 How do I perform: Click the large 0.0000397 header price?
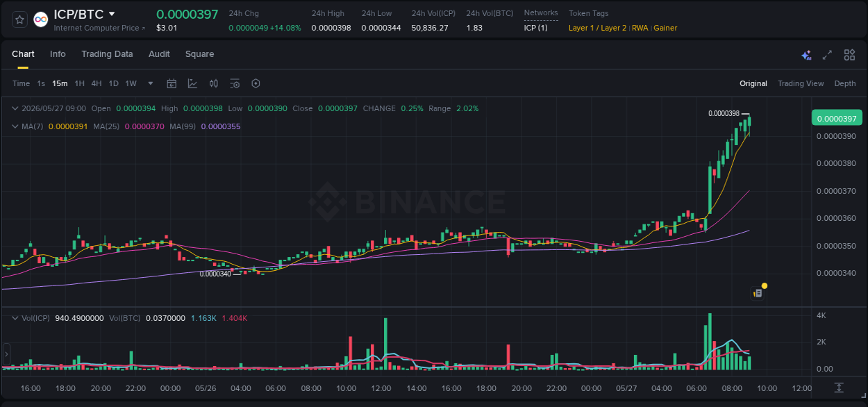[187, 14]
